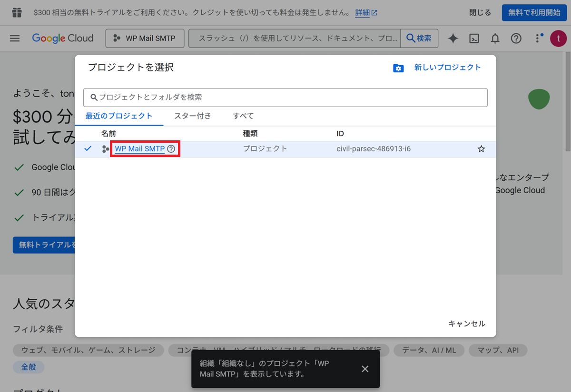The width and height of the screenshot is (571, 392).
Task: Focus the プロジェクトとフォルダを検索 field
Action: 285,97
